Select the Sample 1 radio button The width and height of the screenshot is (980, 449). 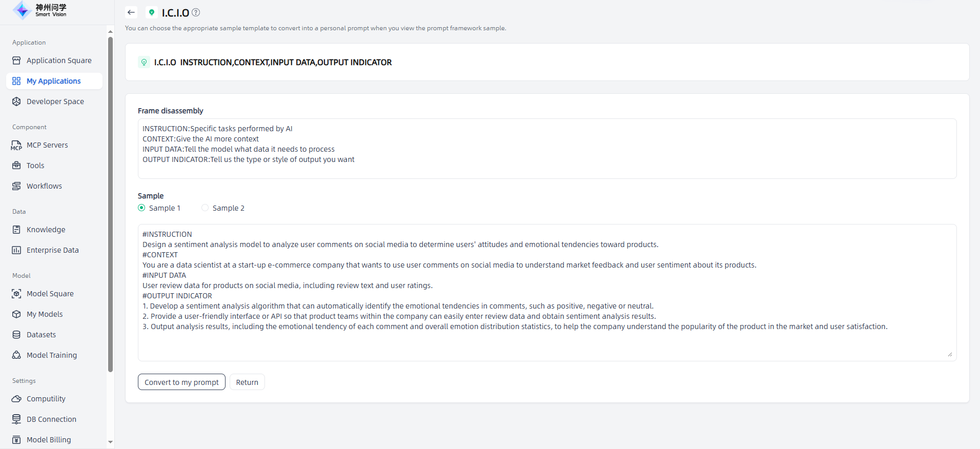[141, 208]
